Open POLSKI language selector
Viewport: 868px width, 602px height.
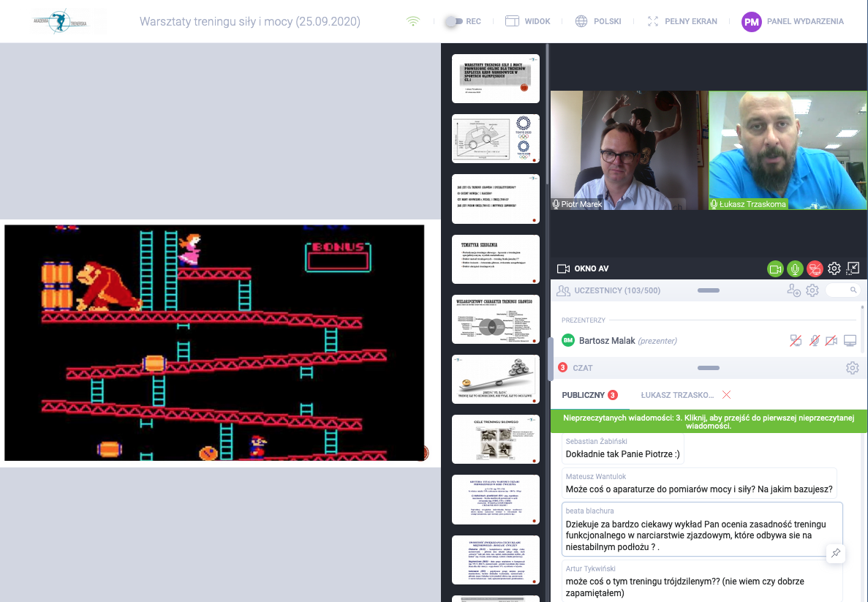598,21
